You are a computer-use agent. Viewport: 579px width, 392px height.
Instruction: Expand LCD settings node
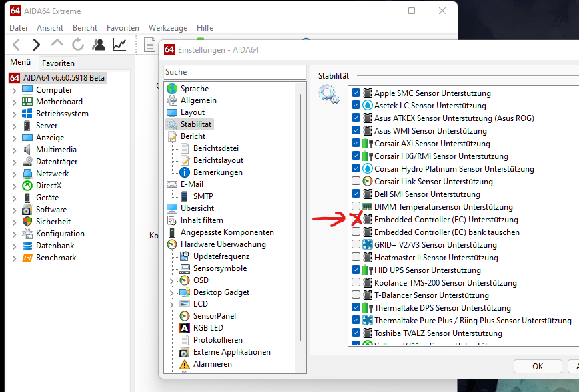coord(172,305)
